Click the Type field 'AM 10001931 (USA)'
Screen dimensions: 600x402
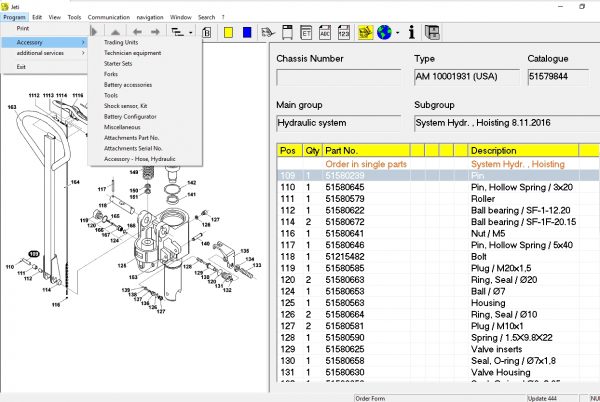click(467, 77)
